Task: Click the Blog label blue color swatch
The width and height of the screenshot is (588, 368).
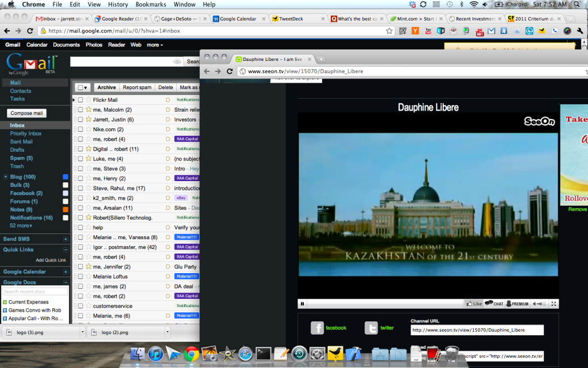Action: (x=65, y=177)
